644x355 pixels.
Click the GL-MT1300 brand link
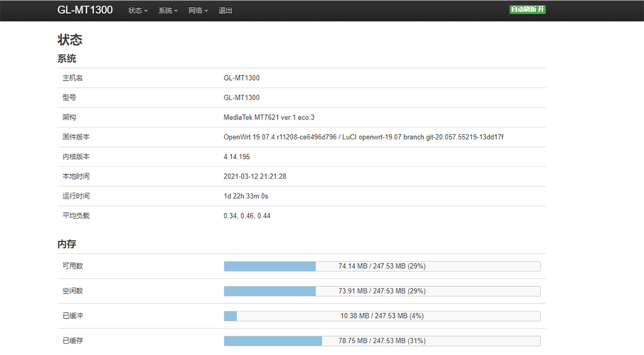tap(84, 10)
